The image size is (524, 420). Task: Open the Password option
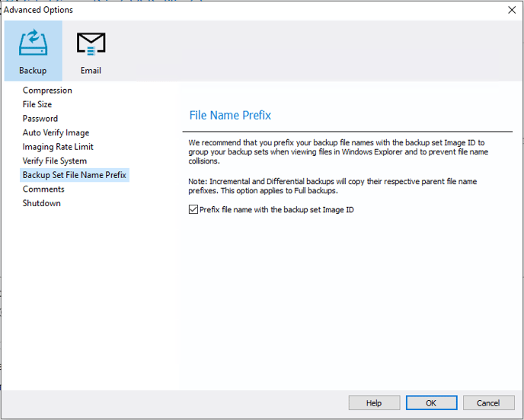40,119
